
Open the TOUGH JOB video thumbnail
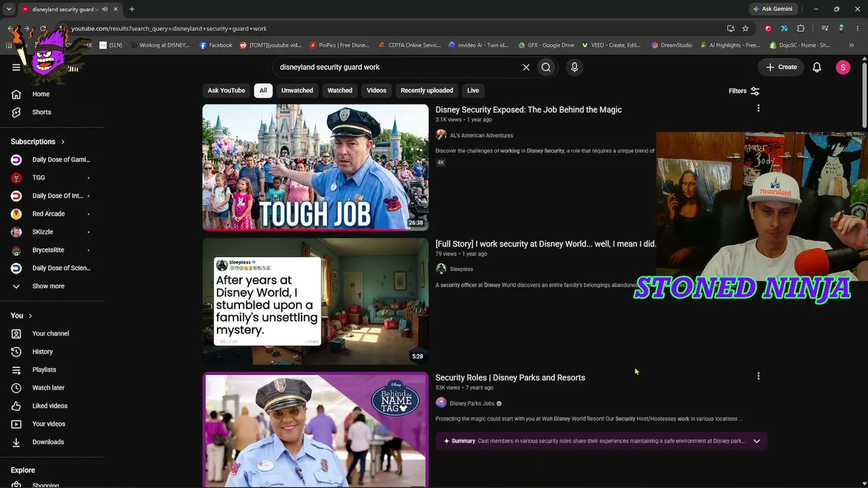(x=315, y=167)
